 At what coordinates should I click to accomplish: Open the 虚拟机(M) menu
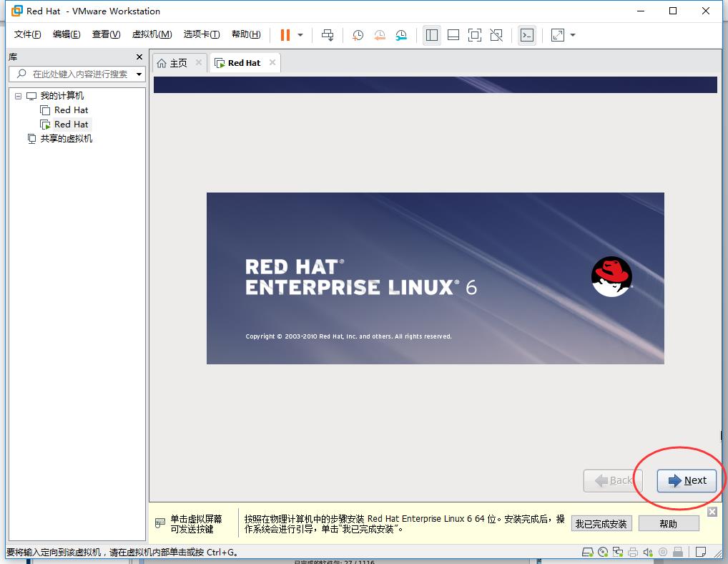click(152, 34)
